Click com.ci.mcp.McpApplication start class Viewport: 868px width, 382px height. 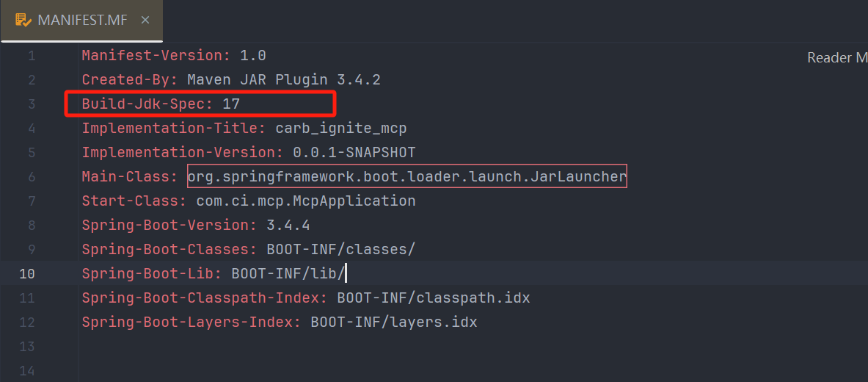[305, 201]
